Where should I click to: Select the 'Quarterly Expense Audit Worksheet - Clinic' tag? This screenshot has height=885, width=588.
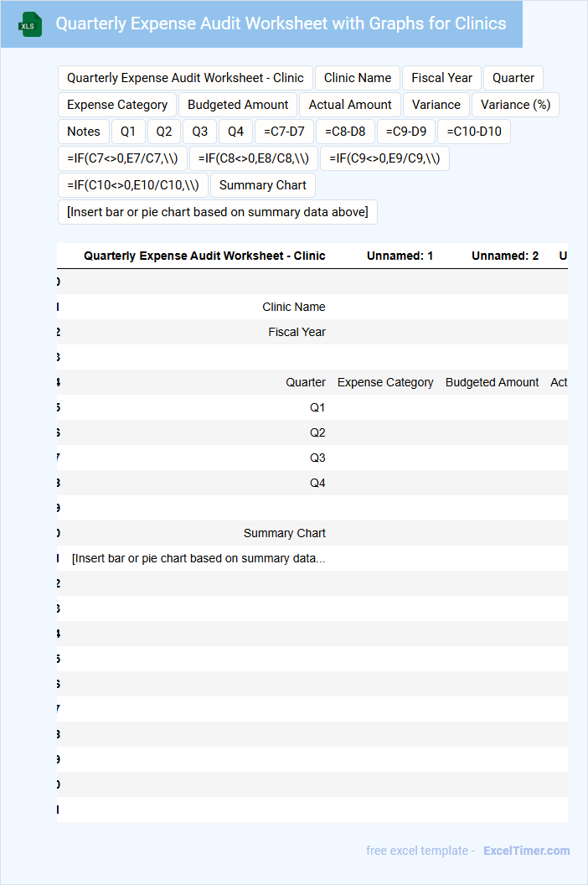click(185, 78)
